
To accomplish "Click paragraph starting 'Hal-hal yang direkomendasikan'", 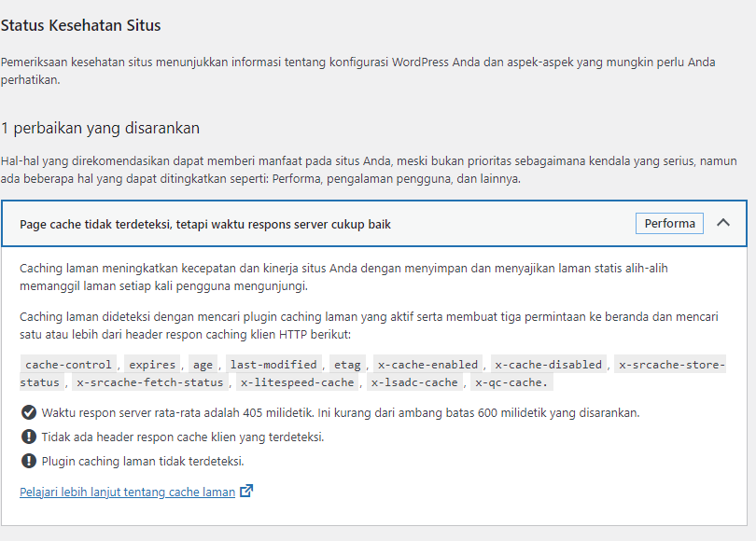I will click(x=369, y=170).
